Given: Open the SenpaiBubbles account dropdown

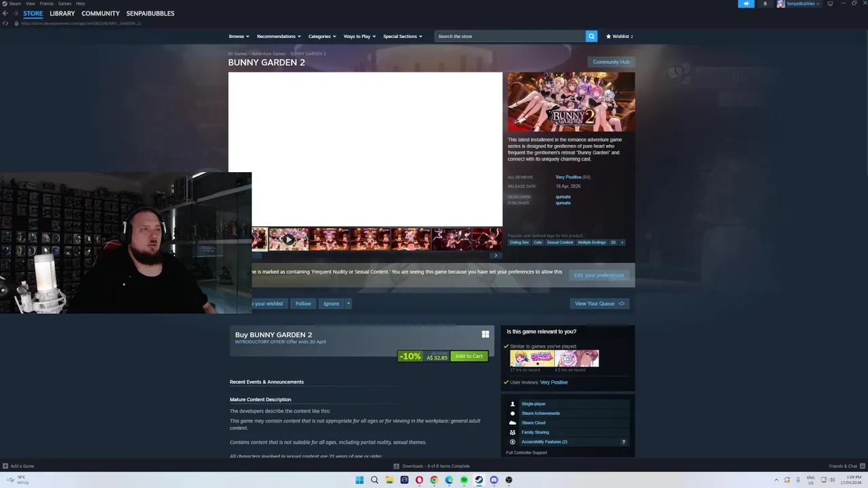Looking at the screenshot, I should click(803, 3).
